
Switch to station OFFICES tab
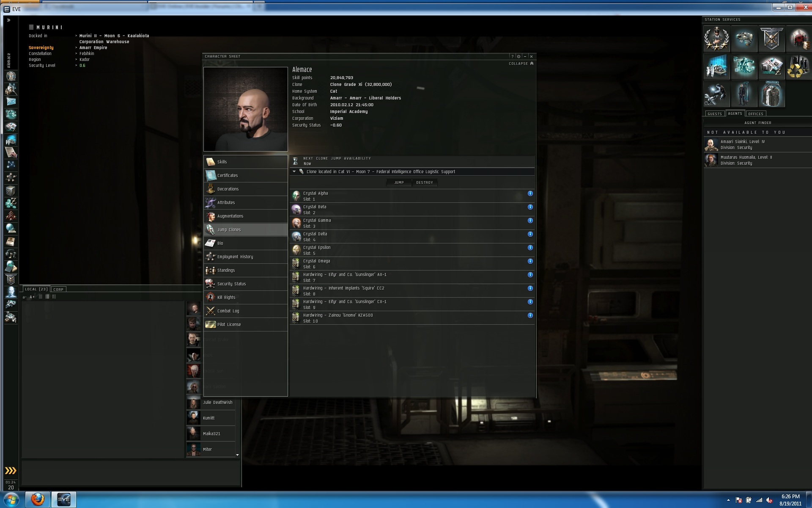[x=755, y=114]
